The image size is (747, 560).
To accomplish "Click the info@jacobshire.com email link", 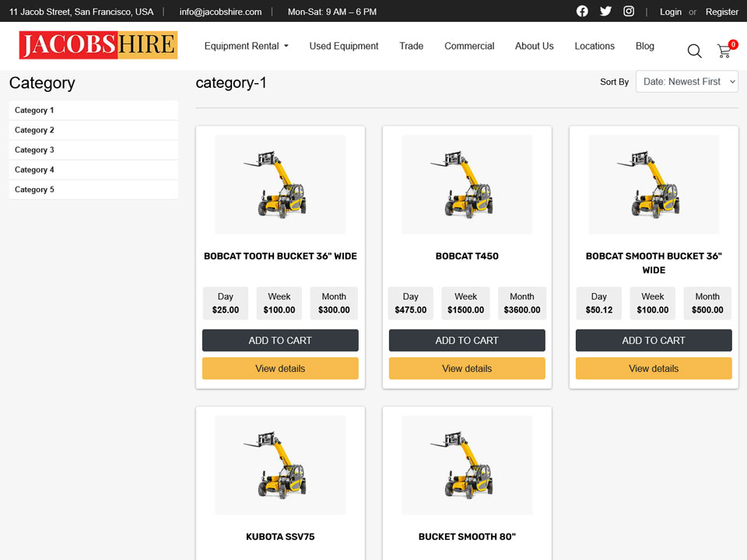I will pyautogui.click(x=220, y=12).
